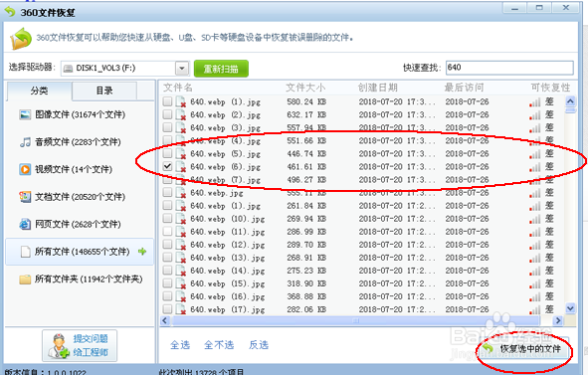The image size is (588, 375).
Task: Click the engineer icon on 提交问题 button
Action: click(59, 346)
